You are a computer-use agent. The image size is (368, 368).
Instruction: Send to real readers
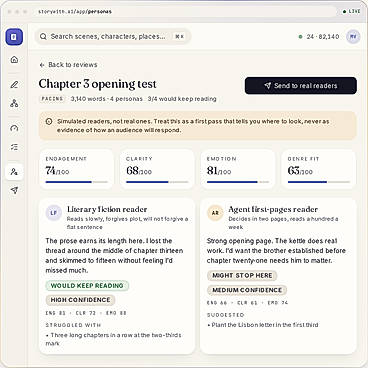301,86
